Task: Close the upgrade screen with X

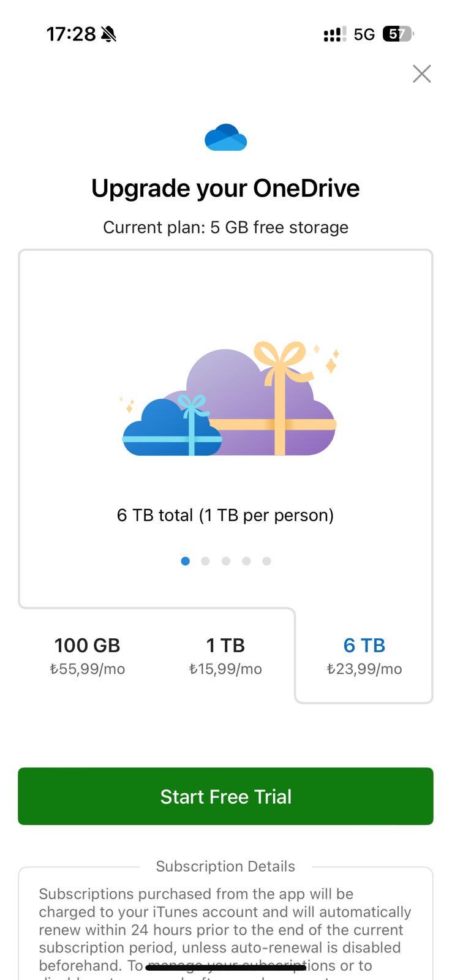Action: point(421,73)
